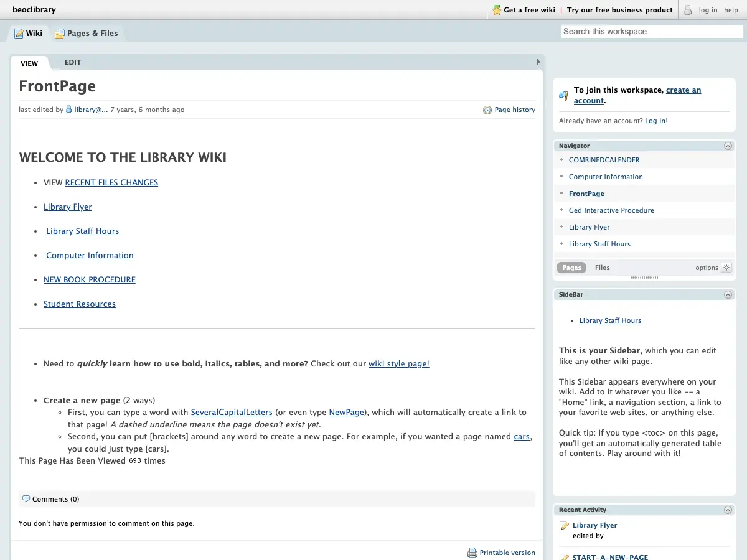Open the Student Resources link
This screenshot has width=747, height=560.
(80, 304)
